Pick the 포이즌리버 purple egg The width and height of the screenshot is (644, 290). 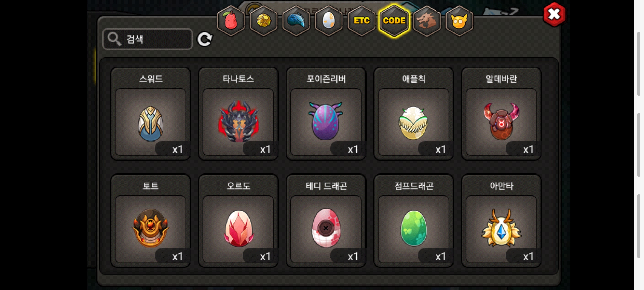coord(326,114)
